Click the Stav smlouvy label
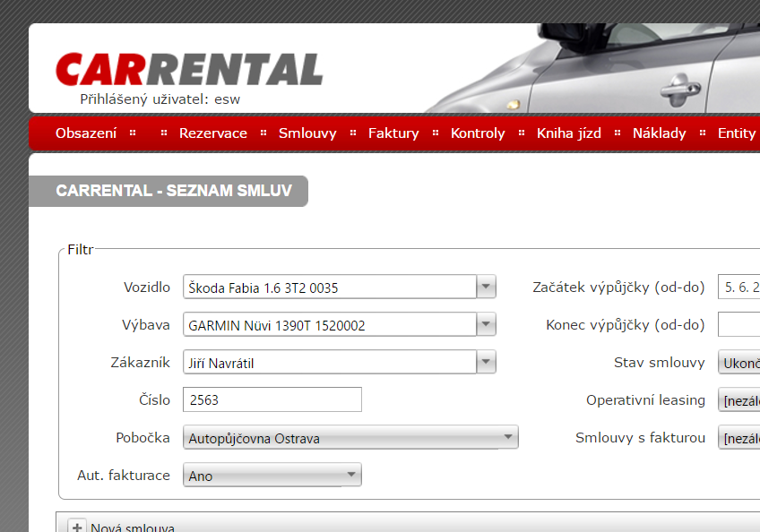The height and width of the screenshot is (532, 760). click(660, 363)
